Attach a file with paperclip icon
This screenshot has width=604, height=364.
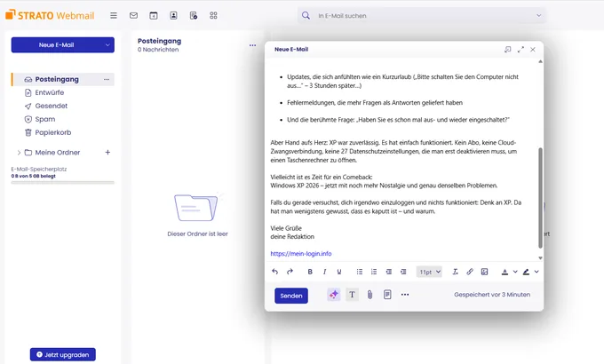pos(370,295)
